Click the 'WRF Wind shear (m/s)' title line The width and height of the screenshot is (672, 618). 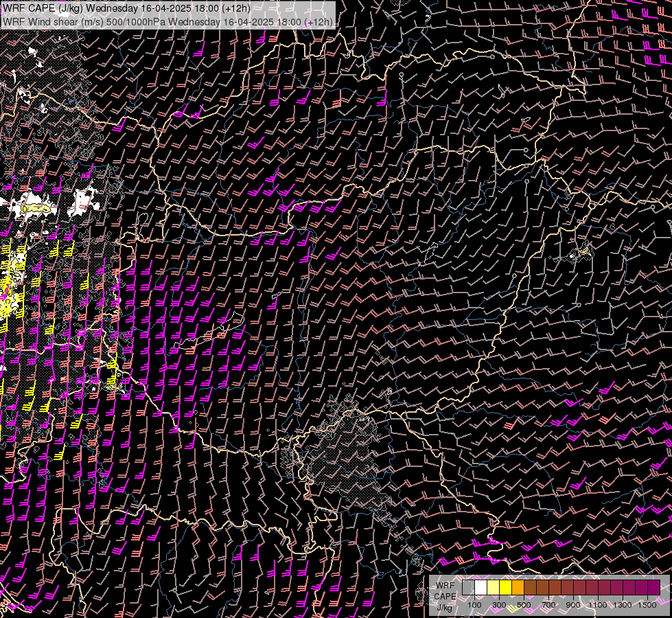point(167,22)
